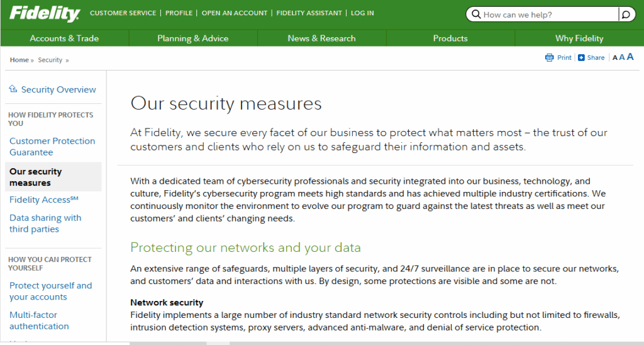Open Customer Service link
644x345 pixels.
(123, 13)
